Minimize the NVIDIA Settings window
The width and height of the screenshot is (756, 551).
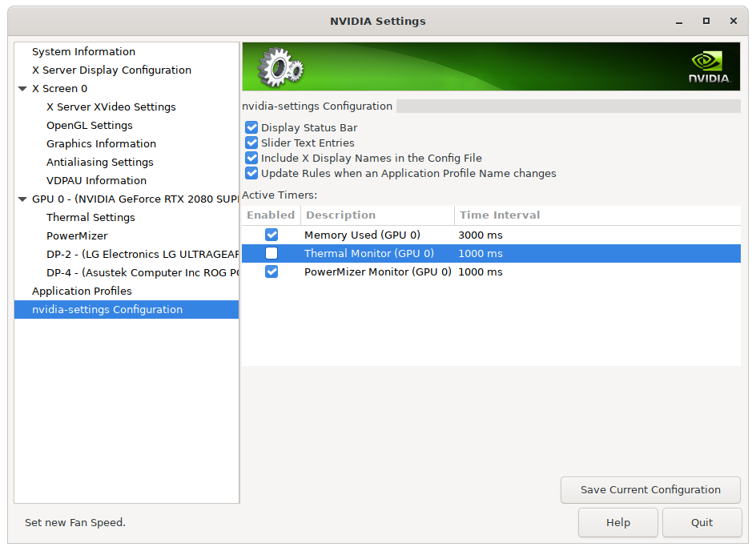click(x=679, y=21)
